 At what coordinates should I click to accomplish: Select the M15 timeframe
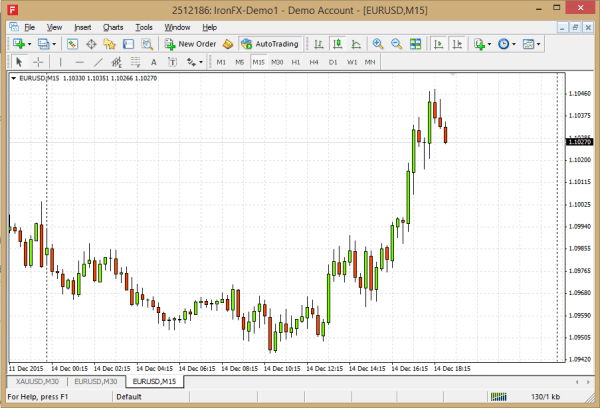(258, 62)
